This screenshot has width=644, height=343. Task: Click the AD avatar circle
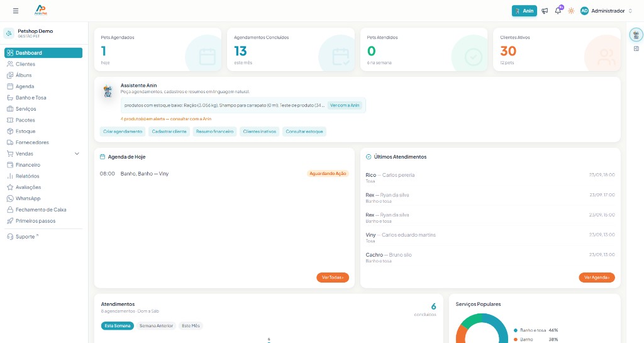click(584, 11)
